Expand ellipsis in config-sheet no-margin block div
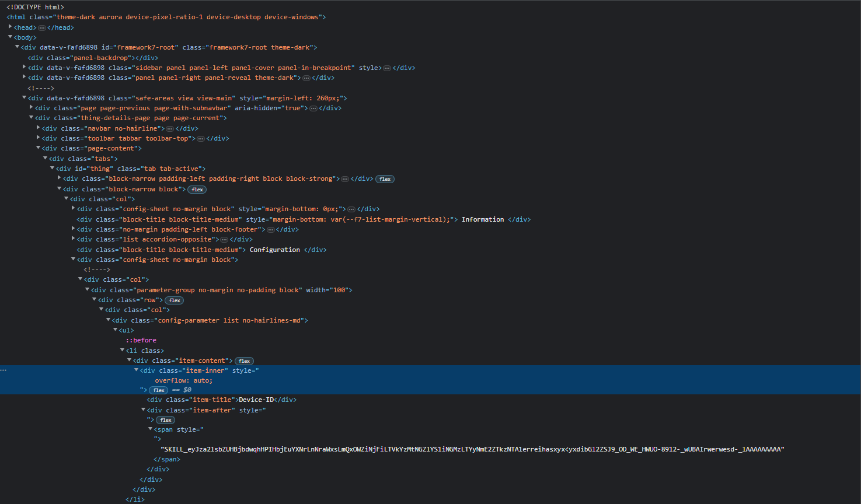 tap(351, 208)
